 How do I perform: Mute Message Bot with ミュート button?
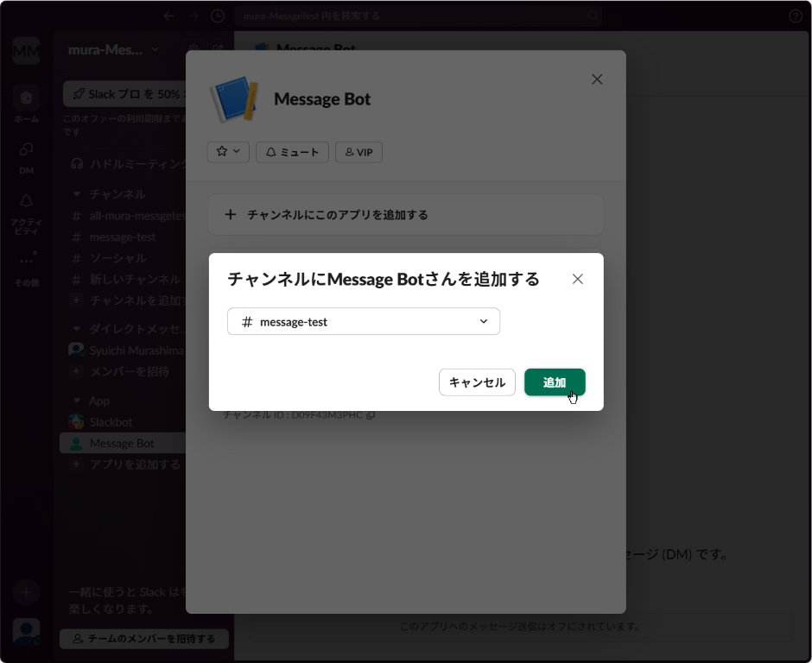click(292, 152)
